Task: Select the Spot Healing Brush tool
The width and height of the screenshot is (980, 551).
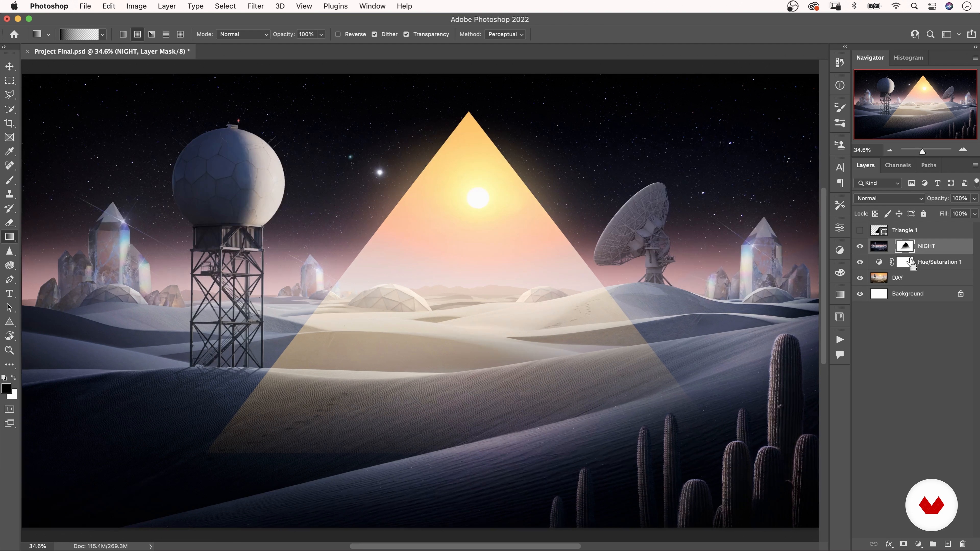Action: click(x=9, y=166)
